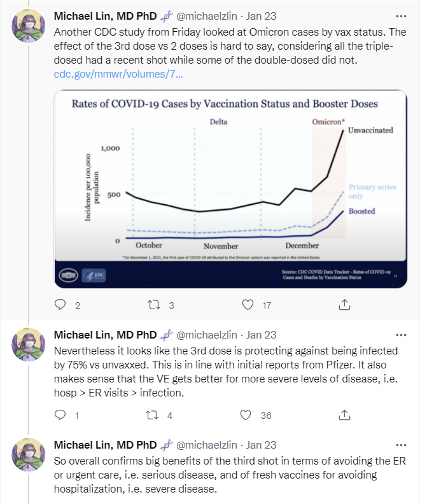Reply to the first tweet about CDC study

pyautogui.click(x=60, y=305)
